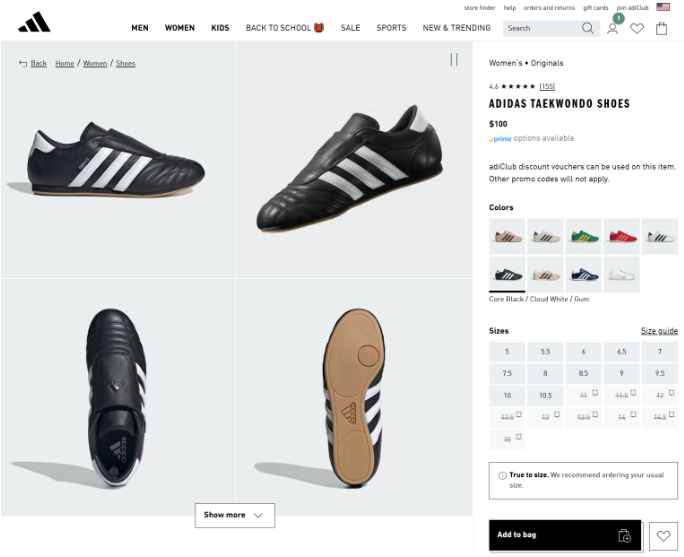Click the Back to School backpack icon
The image size is (684, 557).
(x=319, y=28)
